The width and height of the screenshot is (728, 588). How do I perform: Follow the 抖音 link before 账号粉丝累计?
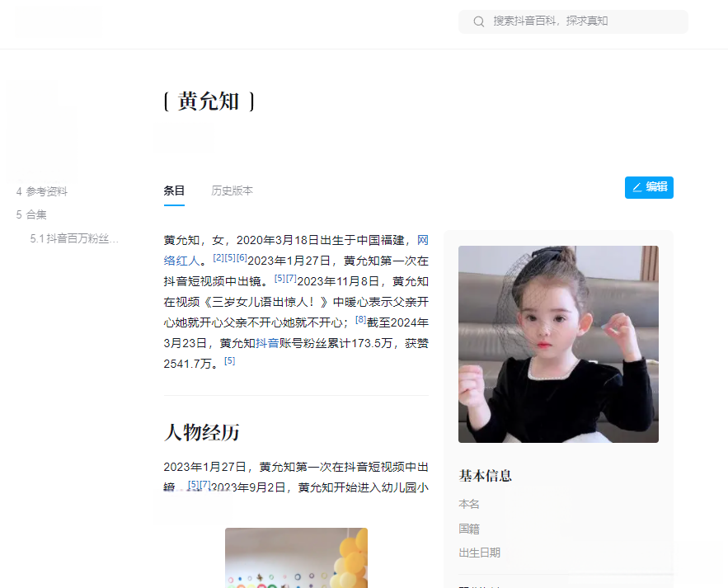tap(267, 343)
